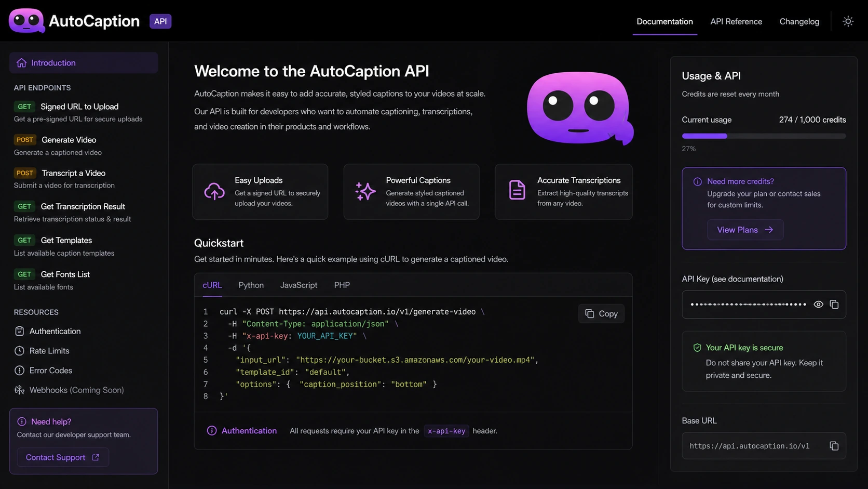This screenshot has height=489, width=868.
Task: Open the Changelog tab
Action: (799, 21)
